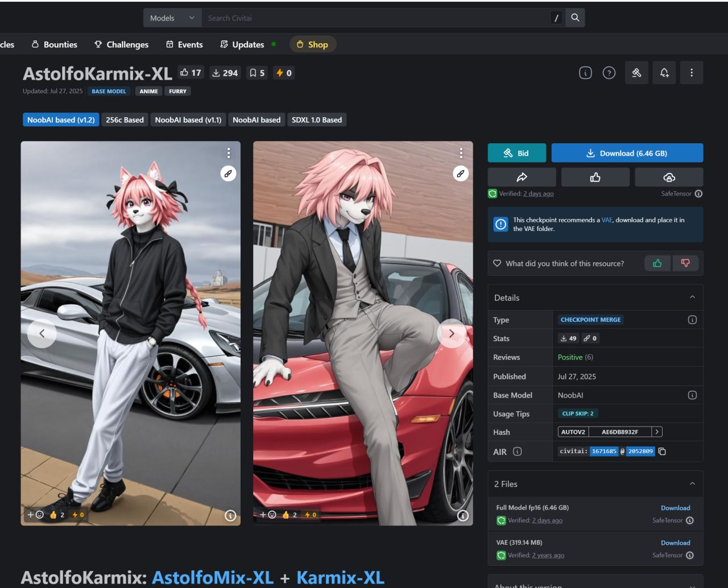Download the VAE (319.14 MB) file
Viewport: 728px width, 588px height.
[x=675, y=543]
